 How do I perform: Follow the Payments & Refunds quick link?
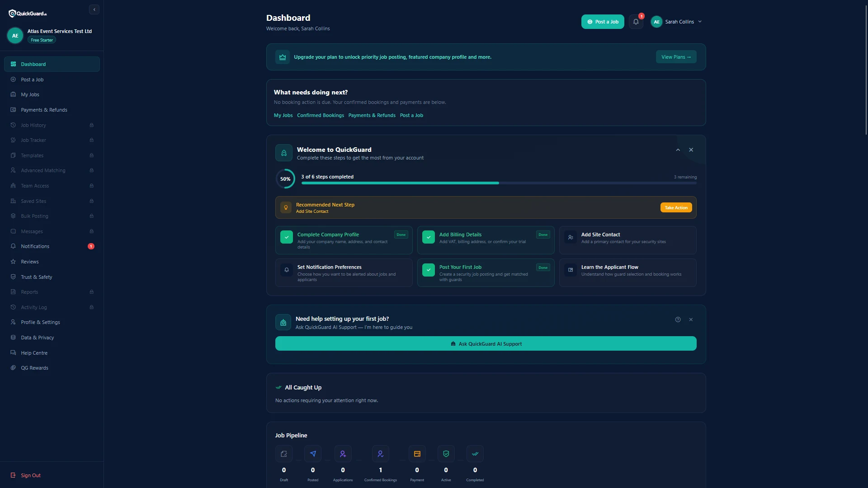[372, 115]
